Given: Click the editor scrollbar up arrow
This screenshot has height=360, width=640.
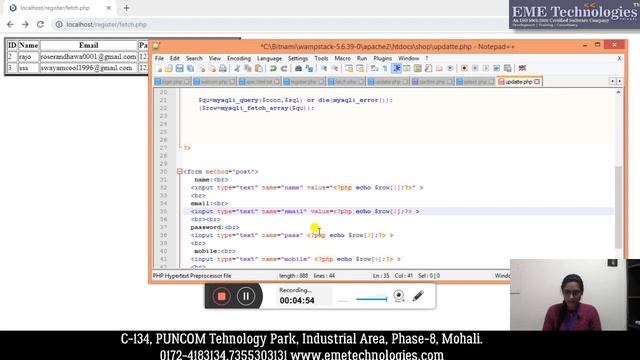Looking at the screenshot, I should (618, 93).
